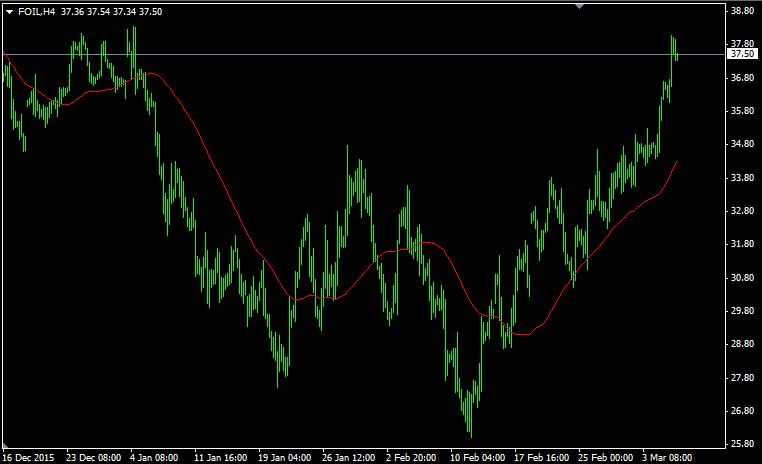
Task: Click the 27.80 price scale label
Action: click(742, 378)
